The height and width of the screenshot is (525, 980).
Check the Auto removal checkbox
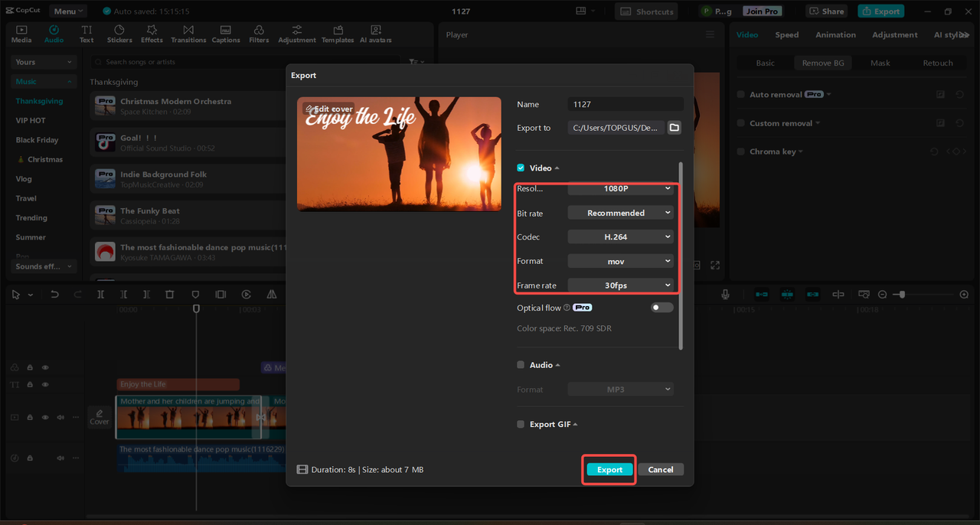pos(740,94)
